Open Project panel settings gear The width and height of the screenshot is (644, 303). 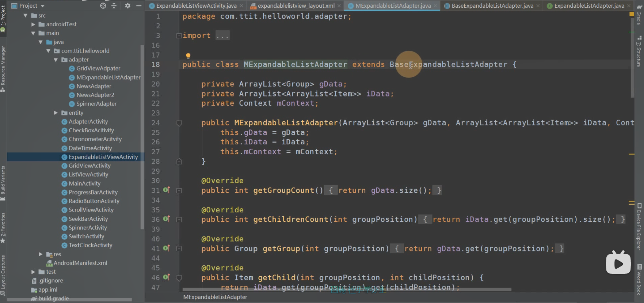[127, 5]
